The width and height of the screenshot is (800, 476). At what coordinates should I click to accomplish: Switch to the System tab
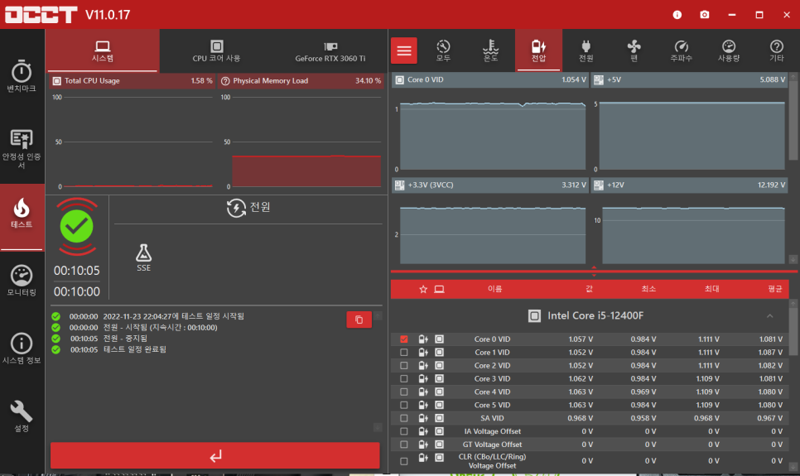point(103,51)
